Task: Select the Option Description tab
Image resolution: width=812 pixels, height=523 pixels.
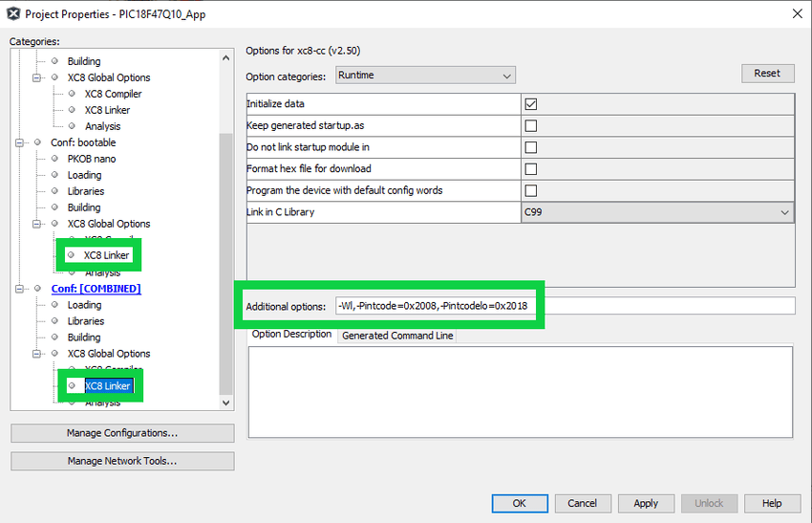Action: tap(291, 335)
